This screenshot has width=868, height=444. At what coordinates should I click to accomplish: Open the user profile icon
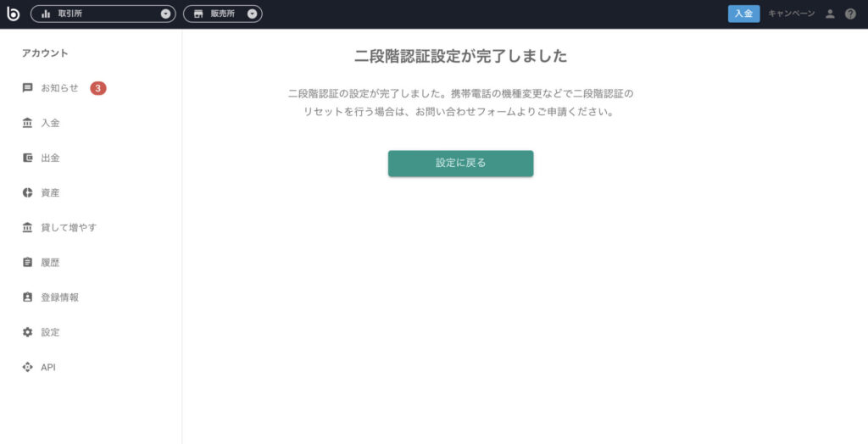click(830, 14)
